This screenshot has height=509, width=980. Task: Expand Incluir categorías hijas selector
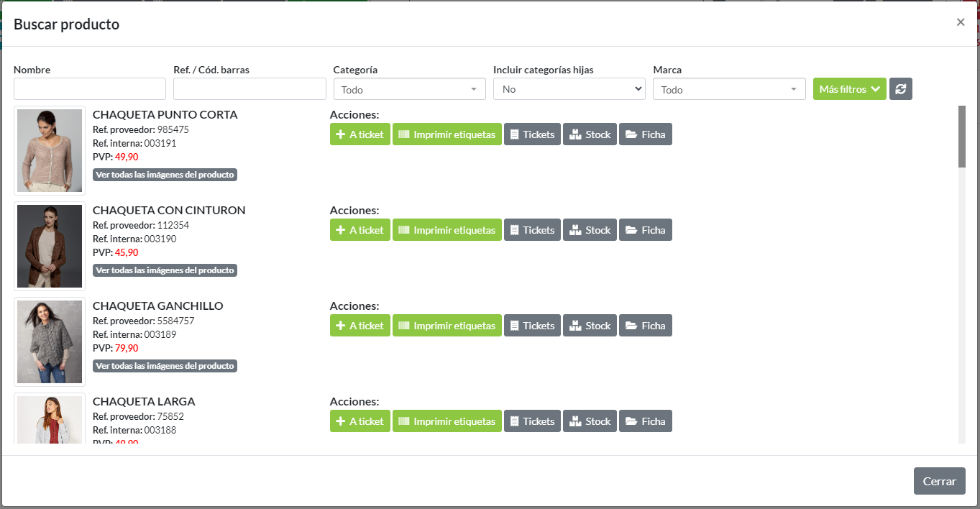point(569,89)
